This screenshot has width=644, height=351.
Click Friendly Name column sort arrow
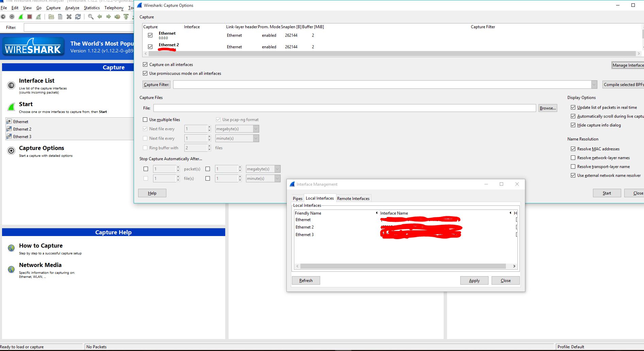[x=377, y=213]
